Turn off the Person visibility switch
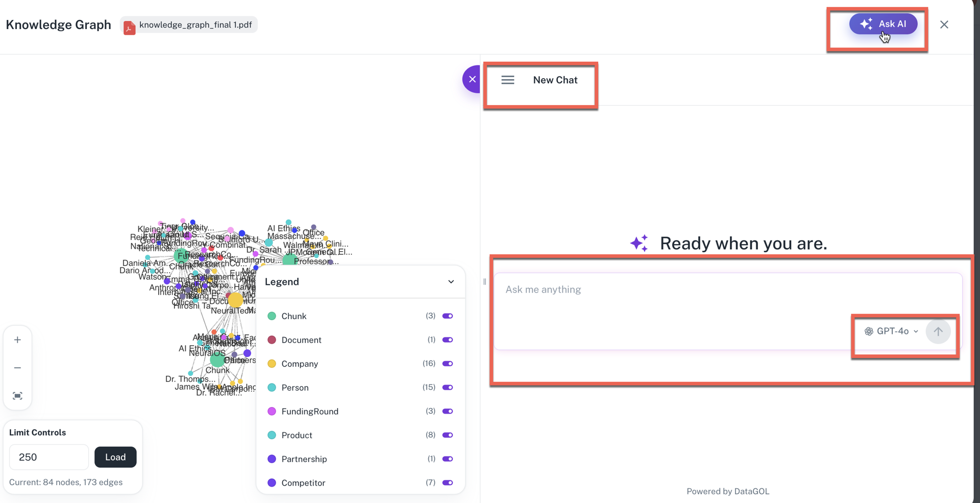Screen dimensions: 980x503 pyautogui.click(x=448, y=388)
